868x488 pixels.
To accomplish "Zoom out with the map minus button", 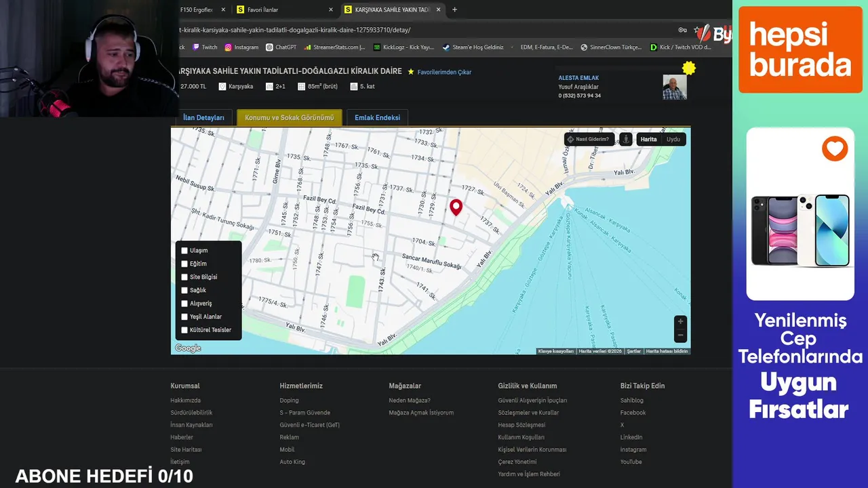I will click(x=680, y=335).
